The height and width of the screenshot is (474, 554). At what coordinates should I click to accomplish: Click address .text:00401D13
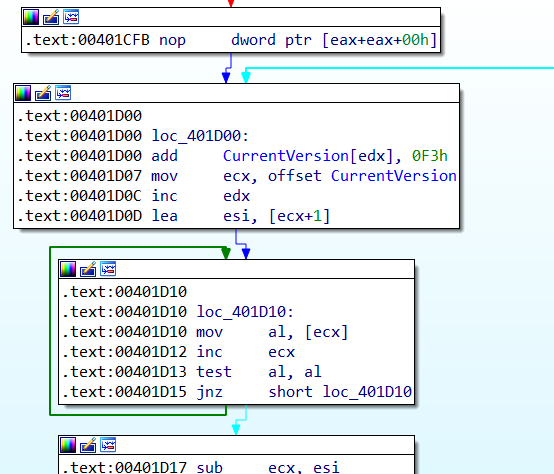coord(124,372)
